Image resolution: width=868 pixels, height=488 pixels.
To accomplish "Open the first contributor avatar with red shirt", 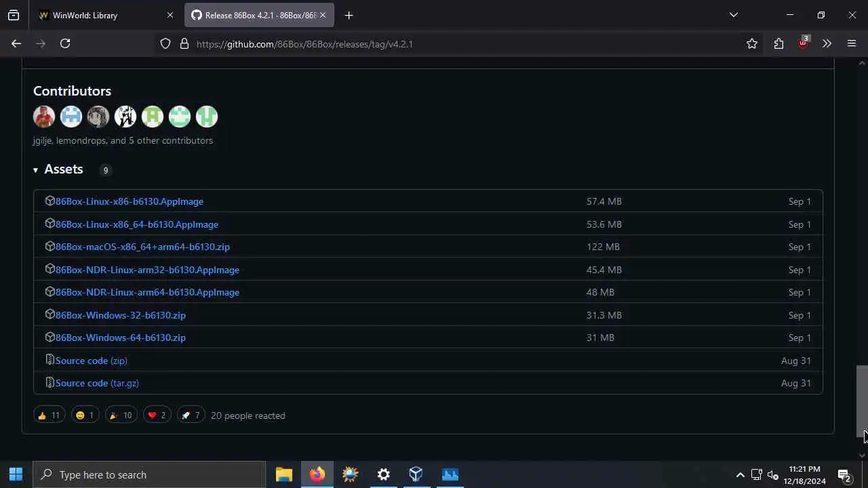I will click(44, 117).
